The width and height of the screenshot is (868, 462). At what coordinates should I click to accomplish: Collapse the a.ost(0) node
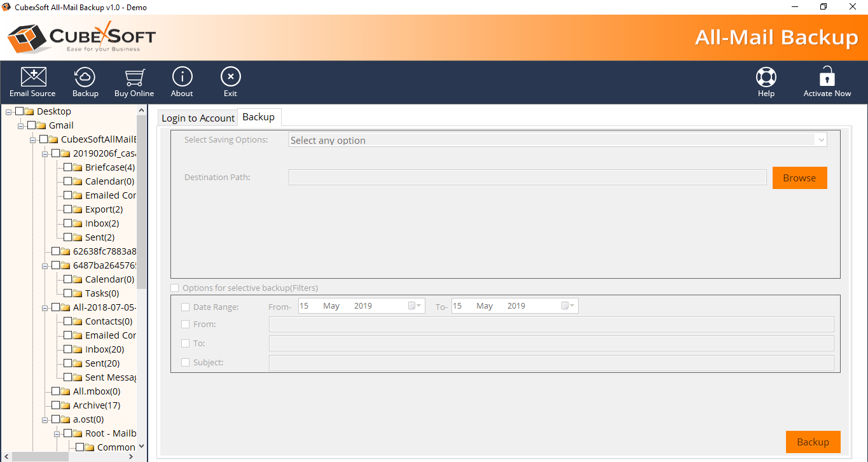45,420
